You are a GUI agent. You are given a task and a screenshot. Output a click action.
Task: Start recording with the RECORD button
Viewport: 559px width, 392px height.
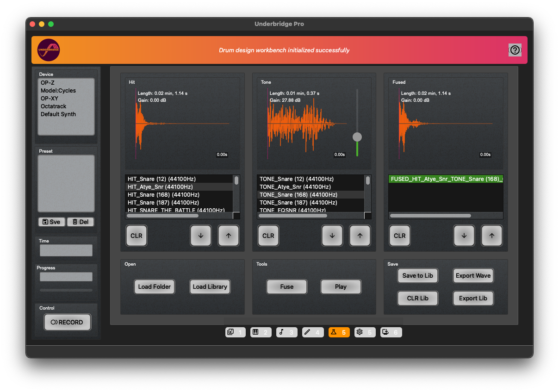[x=68, y=322]
